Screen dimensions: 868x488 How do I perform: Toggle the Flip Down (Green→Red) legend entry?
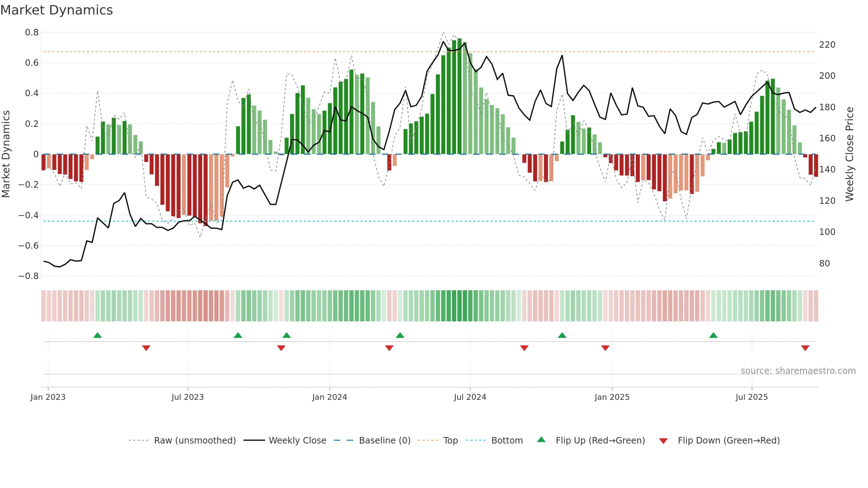point(719,440)
